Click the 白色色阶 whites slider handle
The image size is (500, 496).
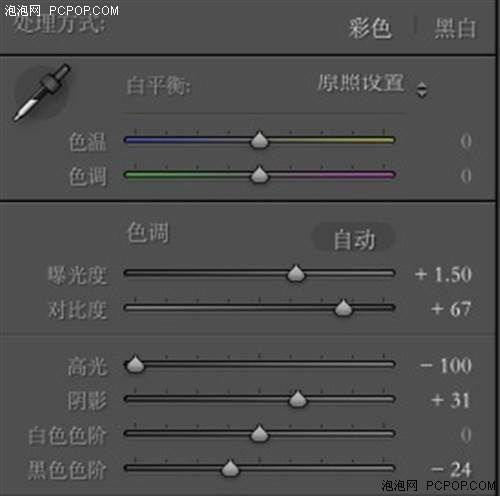coord(259,433)
